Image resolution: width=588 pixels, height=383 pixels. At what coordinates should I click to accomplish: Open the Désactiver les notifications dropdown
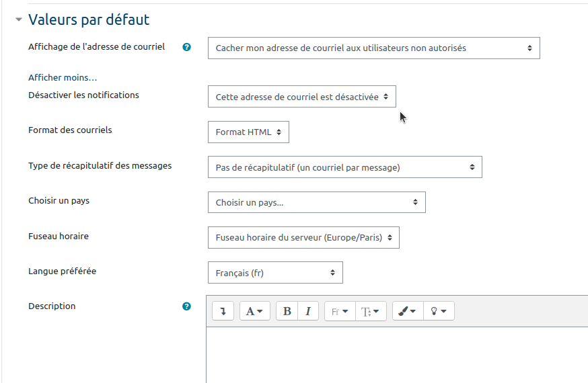pos(301,97)
